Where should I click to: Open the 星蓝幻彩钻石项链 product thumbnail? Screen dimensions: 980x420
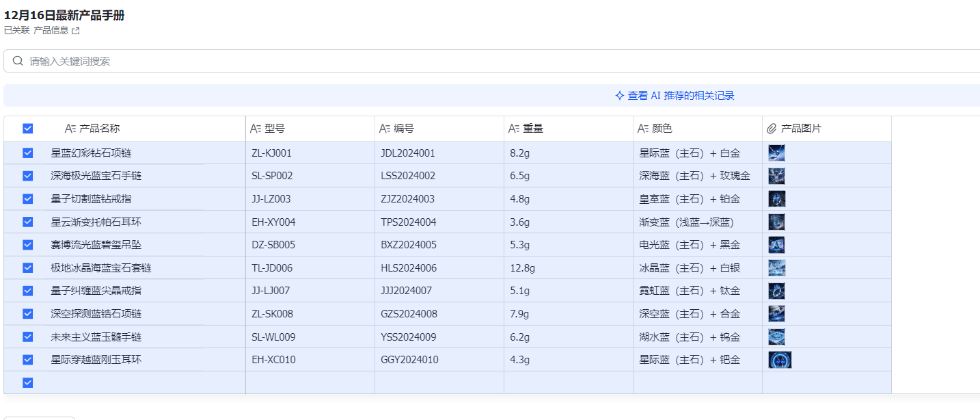776,153
